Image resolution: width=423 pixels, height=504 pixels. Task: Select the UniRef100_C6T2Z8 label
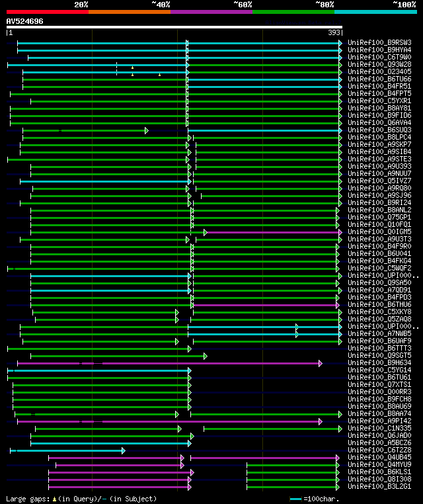pos(379,450)
